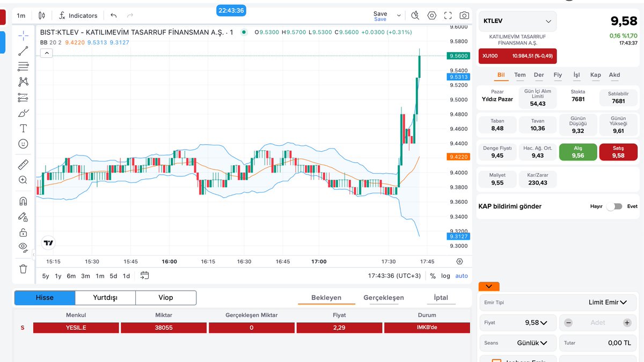Select the brush drawing tool
Viewport: 644px width, 362px height.
pos(23,113)
